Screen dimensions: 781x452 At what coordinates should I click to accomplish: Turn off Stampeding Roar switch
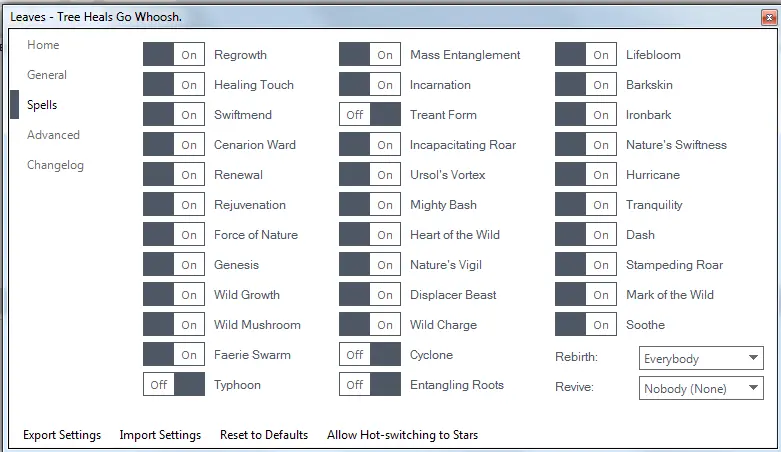pos(586,264)
